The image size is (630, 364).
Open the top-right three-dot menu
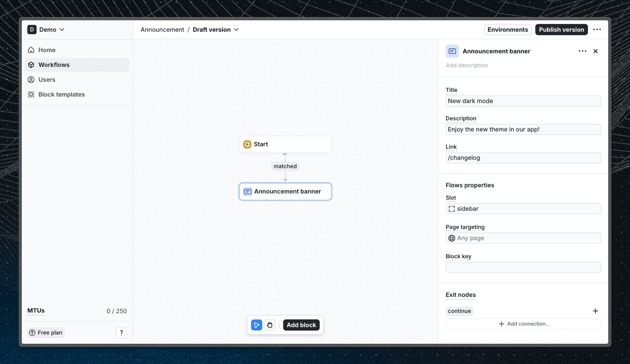click(x=597, y=29)
